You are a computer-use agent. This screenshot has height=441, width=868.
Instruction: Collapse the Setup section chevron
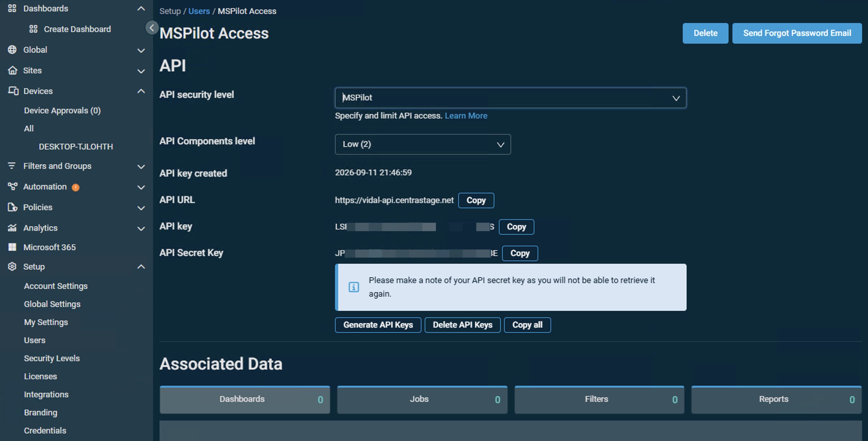[x=141, y=266]
